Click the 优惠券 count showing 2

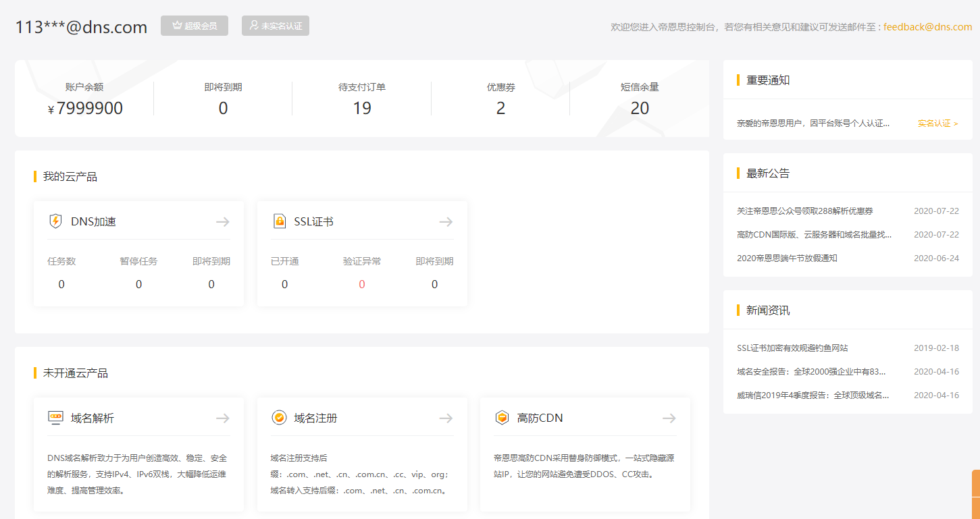500,108
